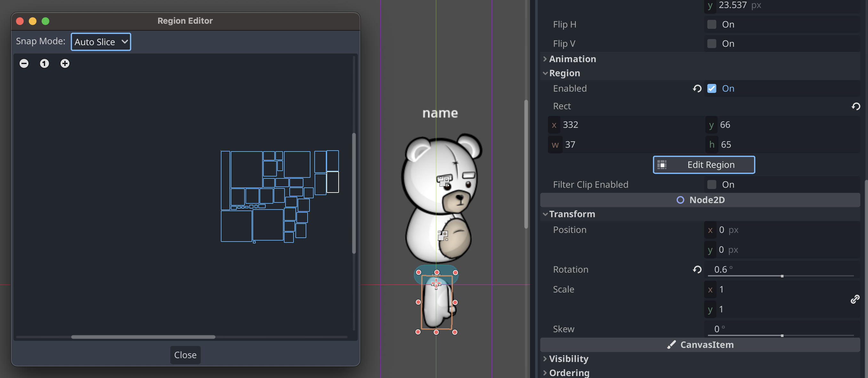Zoom in on the texture regions
Viewport: 868px width, 378px height.
point(65,63)
